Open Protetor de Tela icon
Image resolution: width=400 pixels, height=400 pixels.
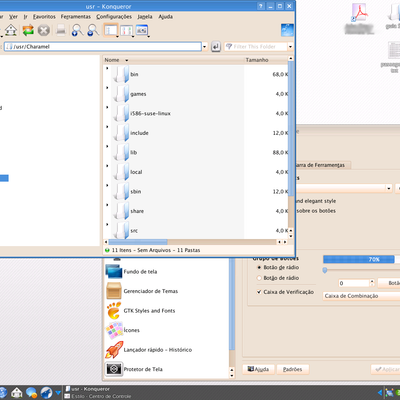(114, 369)
